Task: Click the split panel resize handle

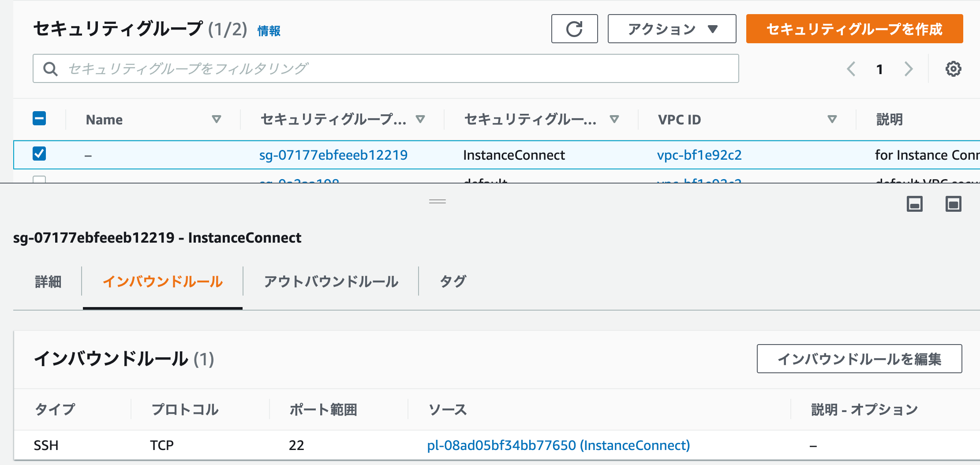Action: tap(438, 202)
